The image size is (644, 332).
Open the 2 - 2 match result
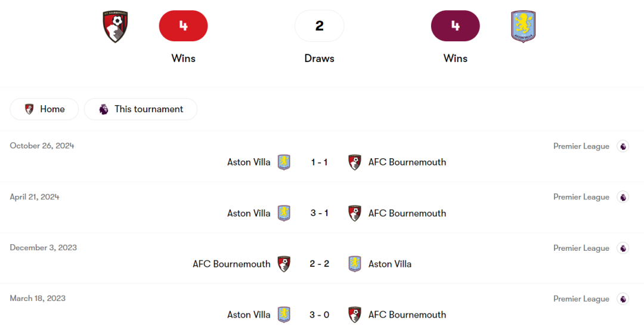point(319,264)
